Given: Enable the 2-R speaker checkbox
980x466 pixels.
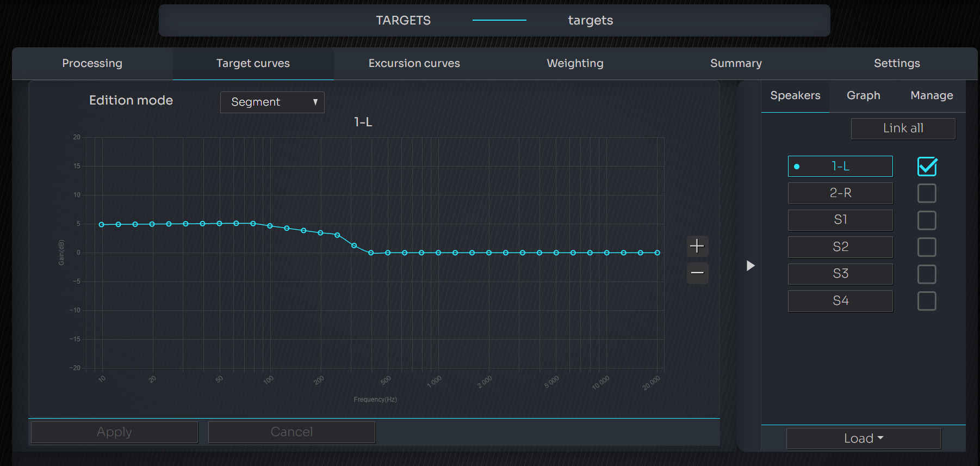Looking at the screenshot, I should click(x=927, y=193).
